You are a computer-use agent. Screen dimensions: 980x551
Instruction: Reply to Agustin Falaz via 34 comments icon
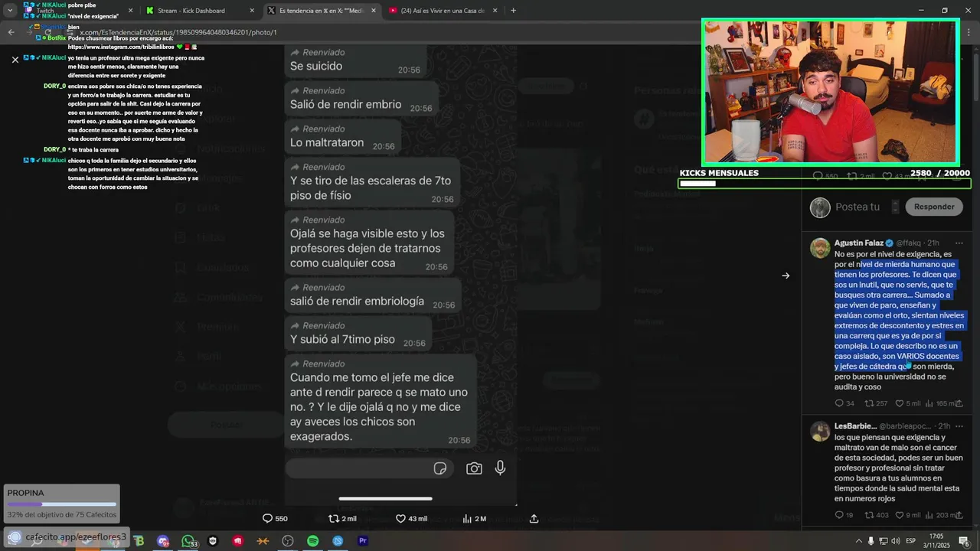click(x=844, y=403)
